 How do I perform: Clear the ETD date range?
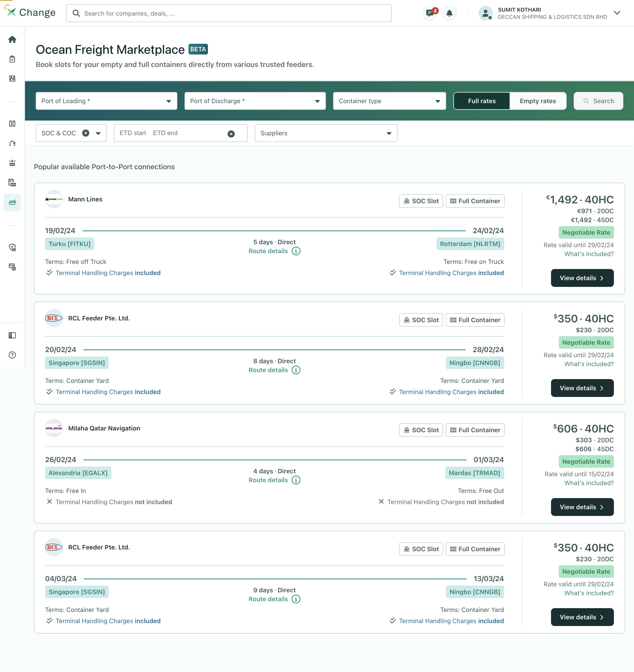[x=231, y=134]
